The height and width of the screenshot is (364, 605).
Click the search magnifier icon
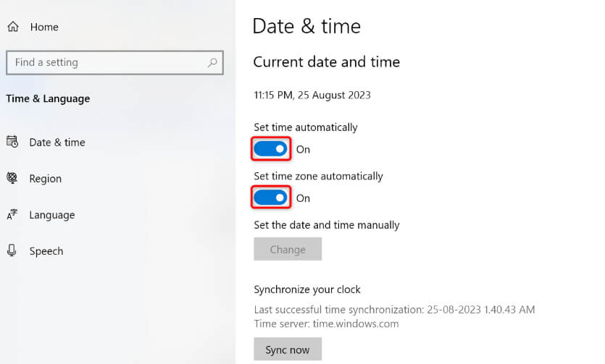point(212,63)
